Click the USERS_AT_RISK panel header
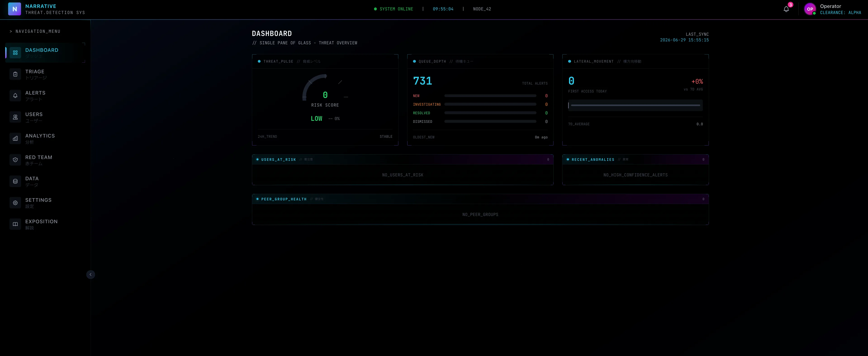 403,159
